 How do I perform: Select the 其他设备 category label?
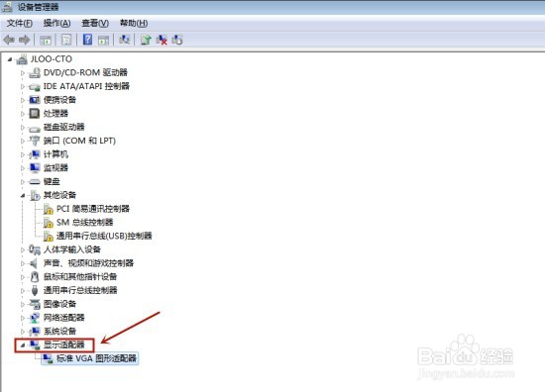click(x=59, y=195)
